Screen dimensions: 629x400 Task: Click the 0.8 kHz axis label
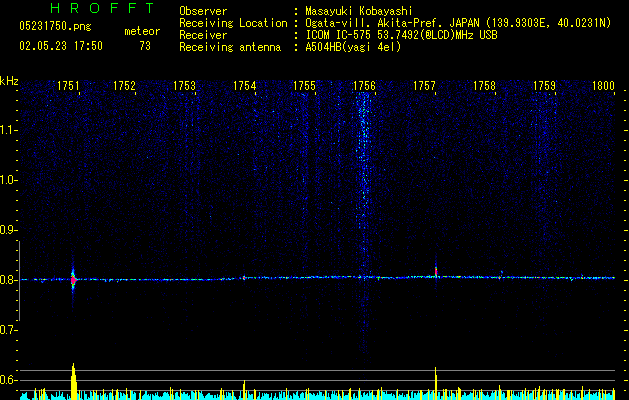pyautogui.click(x=7, y=280)
